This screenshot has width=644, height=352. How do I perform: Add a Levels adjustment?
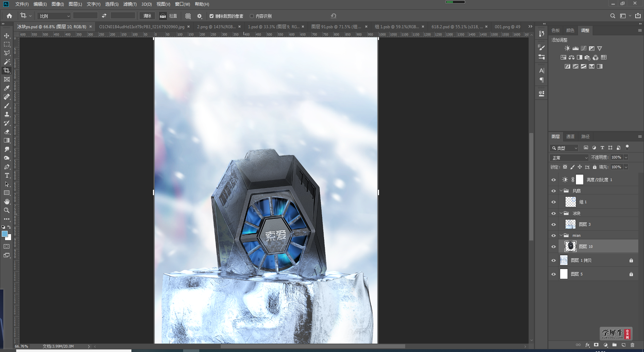click(576, 48)
